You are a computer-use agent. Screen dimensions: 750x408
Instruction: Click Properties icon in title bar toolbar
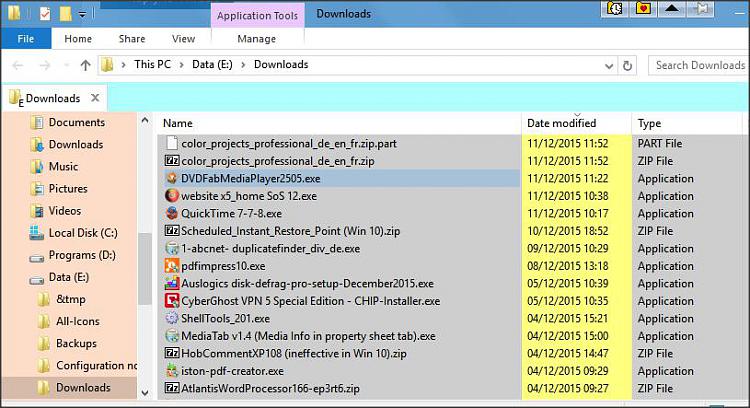pos(44,14)
